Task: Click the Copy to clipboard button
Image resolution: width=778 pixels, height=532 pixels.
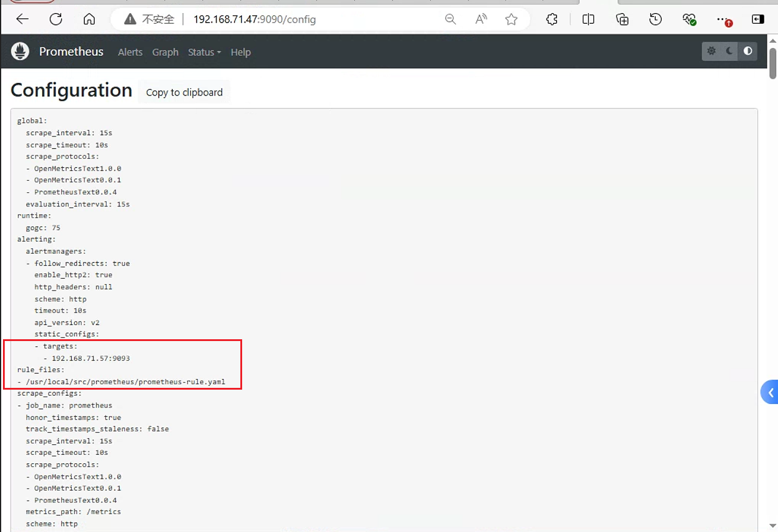Action: coord(184,92)
